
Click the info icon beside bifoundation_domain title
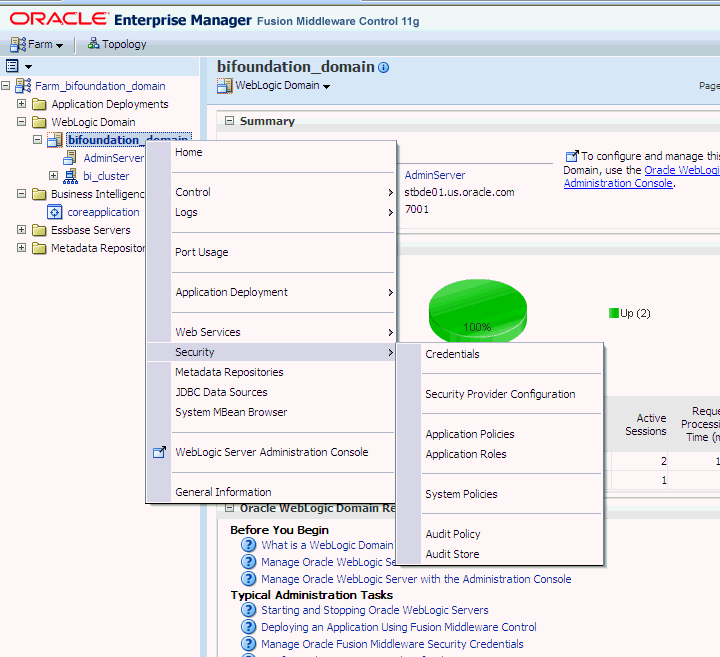383,68
